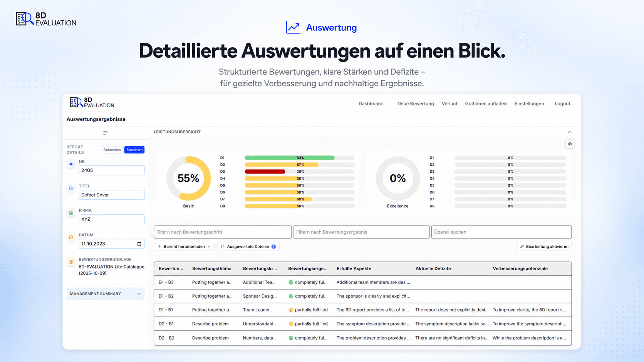This screenshot has height=362, width=644.
Task: Select table row D1 - B3
Action: (362, 282)
